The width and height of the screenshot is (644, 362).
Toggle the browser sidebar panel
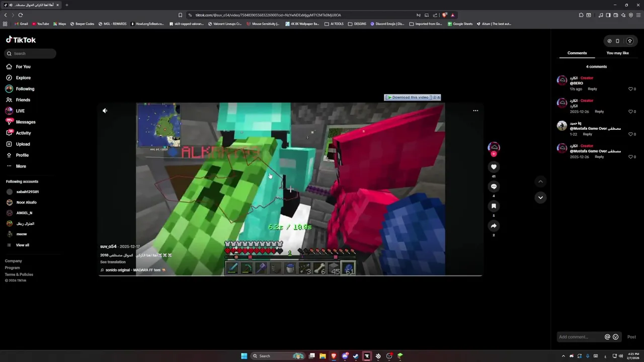click(x=608, y=15)
